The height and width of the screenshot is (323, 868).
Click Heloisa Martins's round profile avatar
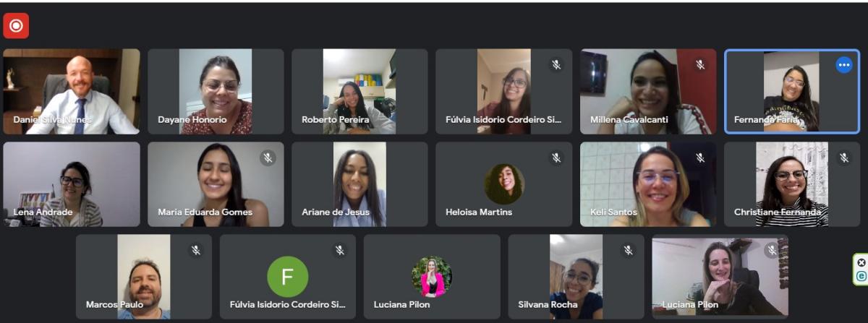pyautogui.click(x=504, y=184)
